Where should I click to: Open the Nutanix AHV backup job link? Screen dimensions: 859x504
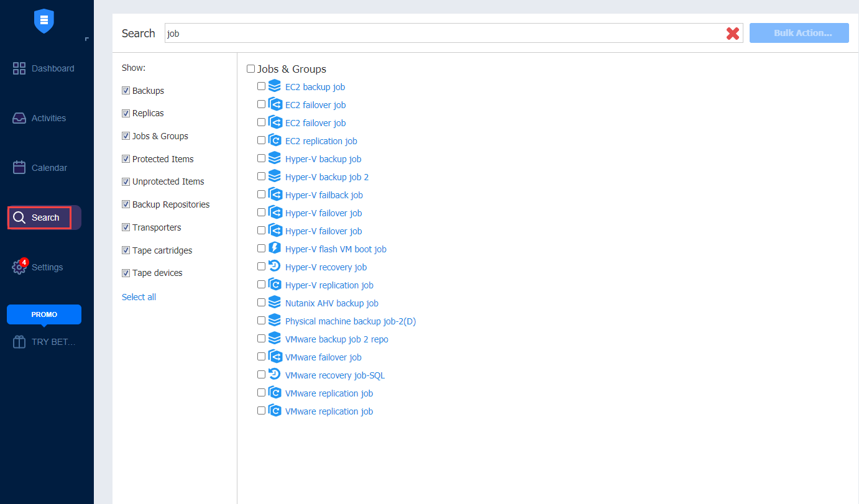click(x=332, y=303)
